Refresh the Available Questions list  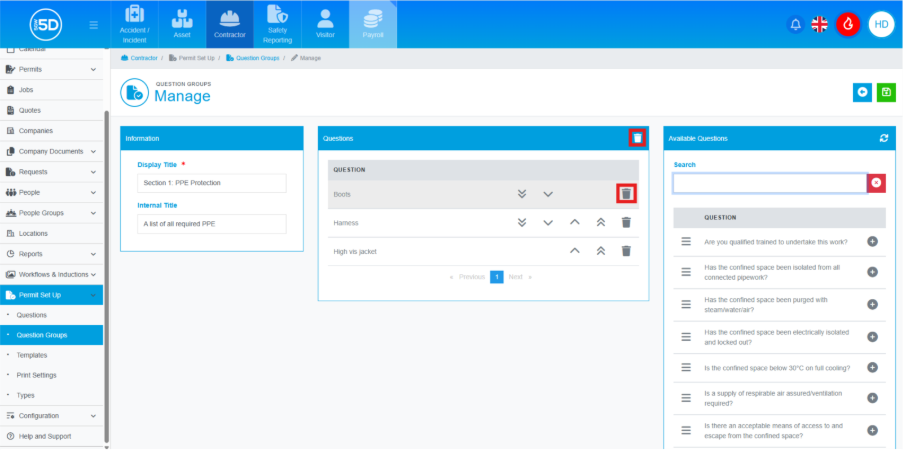tap(883, 138)
